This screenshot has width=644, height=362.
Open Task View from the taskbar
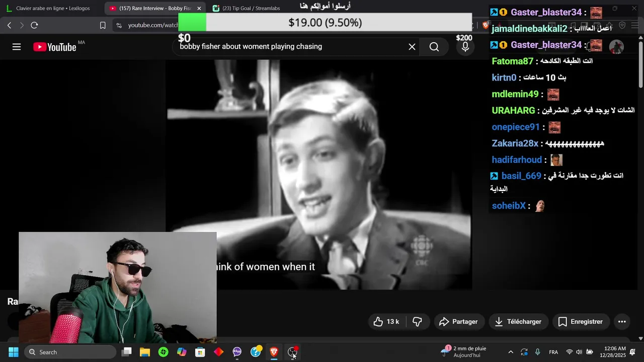point(127,352)
